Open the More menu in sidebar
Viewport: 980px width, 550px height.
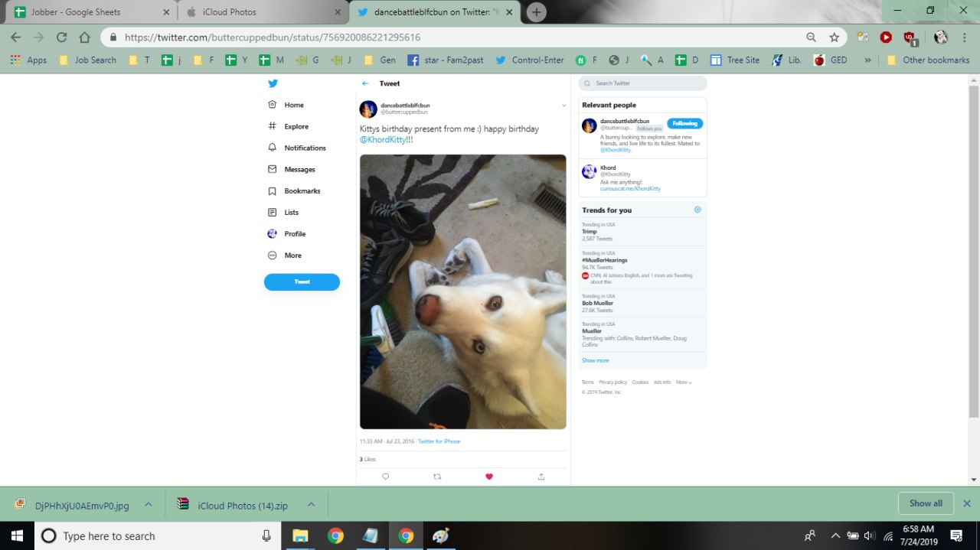point(285,255)
